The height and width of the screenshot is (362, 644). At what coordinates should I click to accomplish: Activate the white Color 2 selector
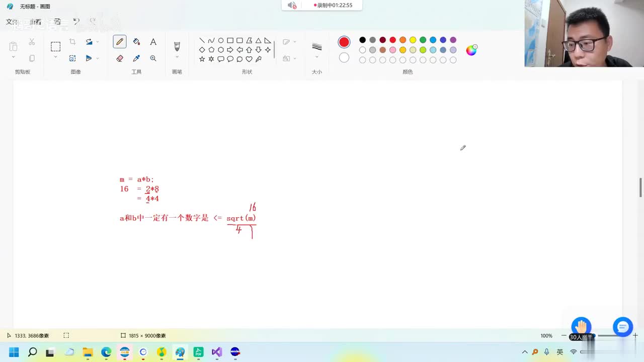344,58
